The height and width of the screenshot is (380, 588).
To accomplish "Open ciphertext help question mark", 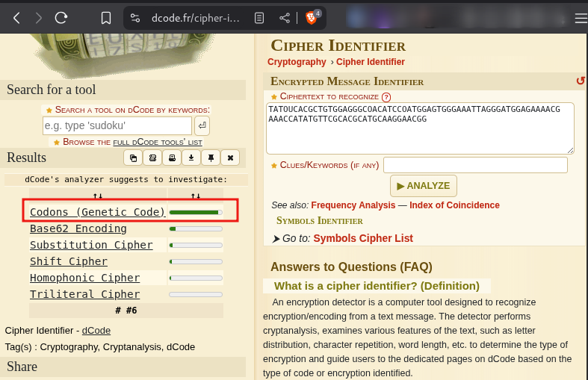I will (x=386, y=97).
